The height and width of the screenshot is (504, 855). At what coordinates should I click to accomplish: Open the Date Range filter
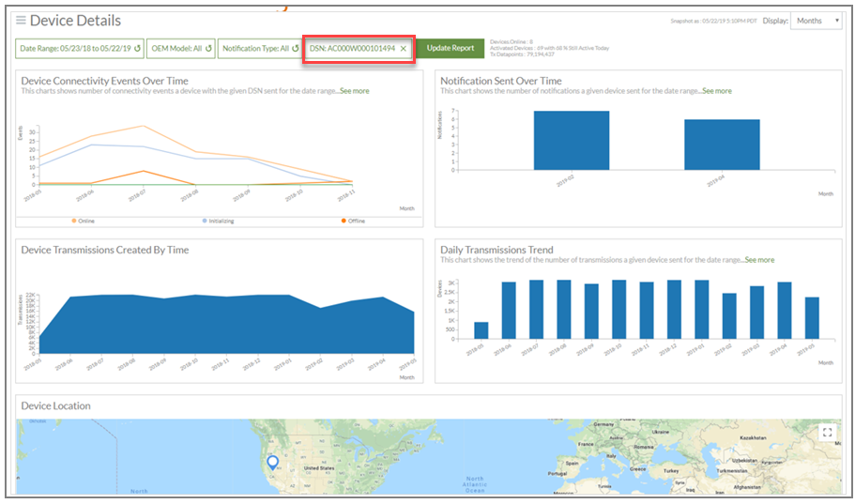(80, 49)
